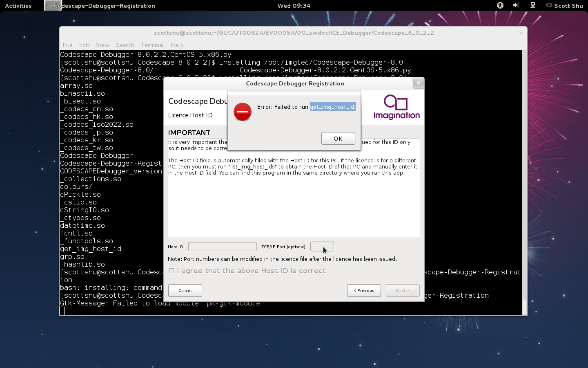Focus the Host ID input field

click(x=223, y=247)
